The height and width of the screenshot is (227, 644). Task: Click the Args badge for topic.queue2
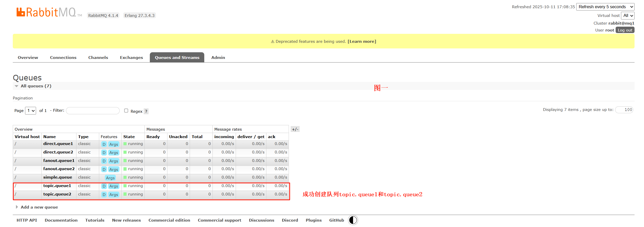114,194
